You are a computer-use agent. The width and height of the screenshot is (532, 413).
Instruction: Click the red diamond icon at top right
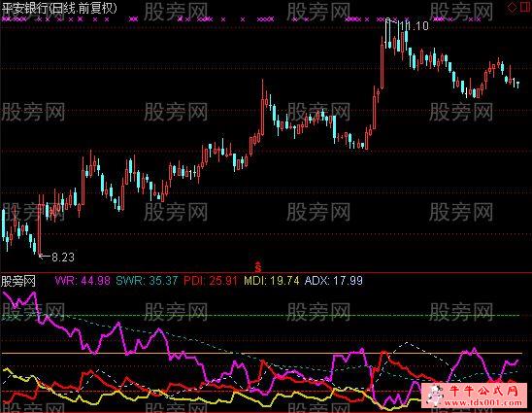pyautogui.click(x=512, y=7)
